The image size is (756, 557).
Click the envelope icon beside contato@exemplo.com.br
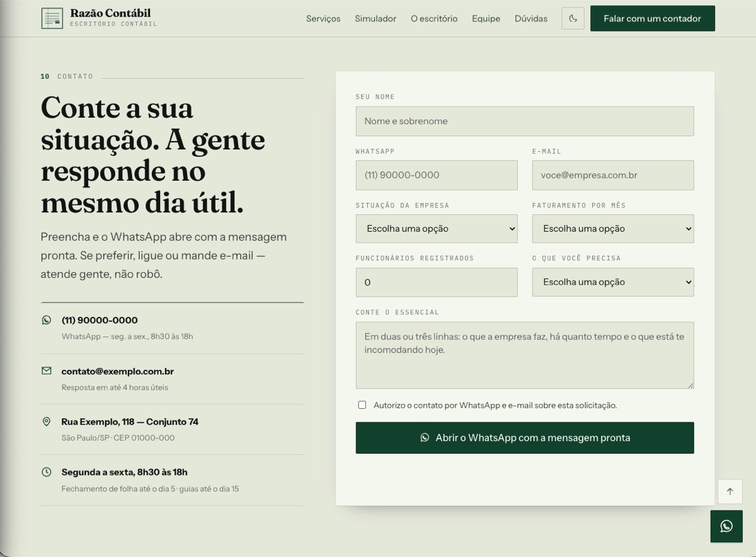click(46, 371)
